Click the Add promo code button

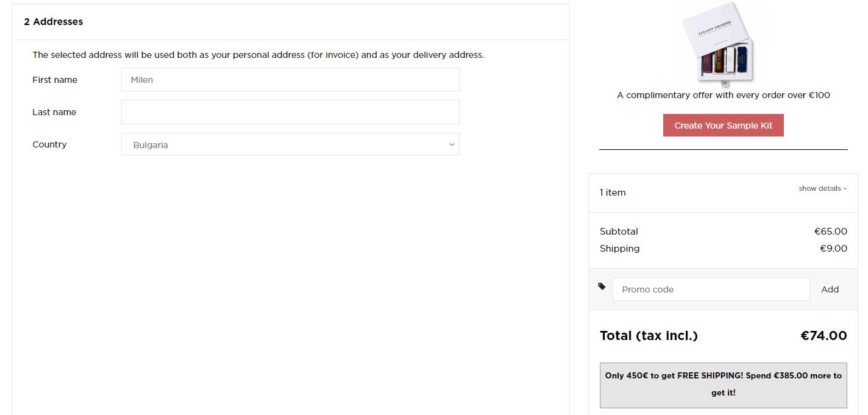830,289
